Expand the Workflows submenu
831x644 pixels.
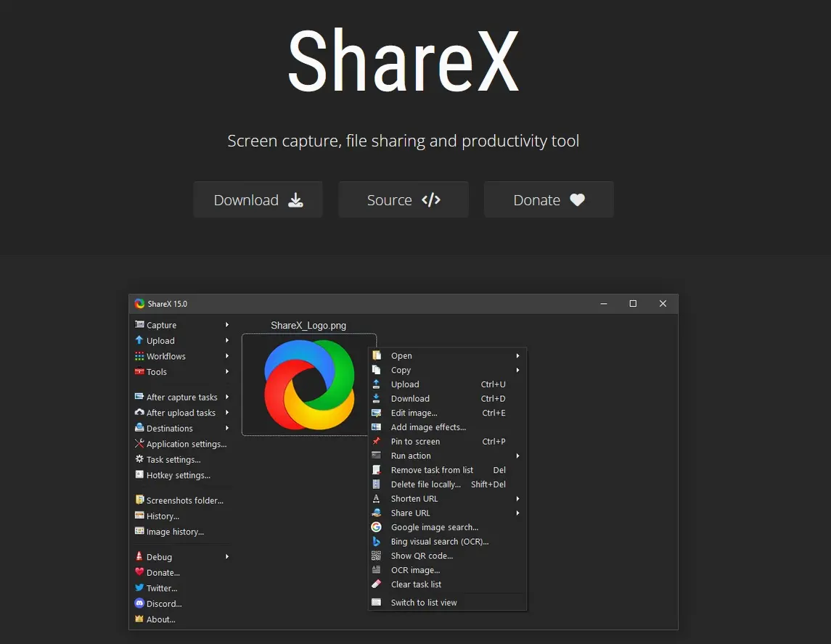click(x=226, y=356)
